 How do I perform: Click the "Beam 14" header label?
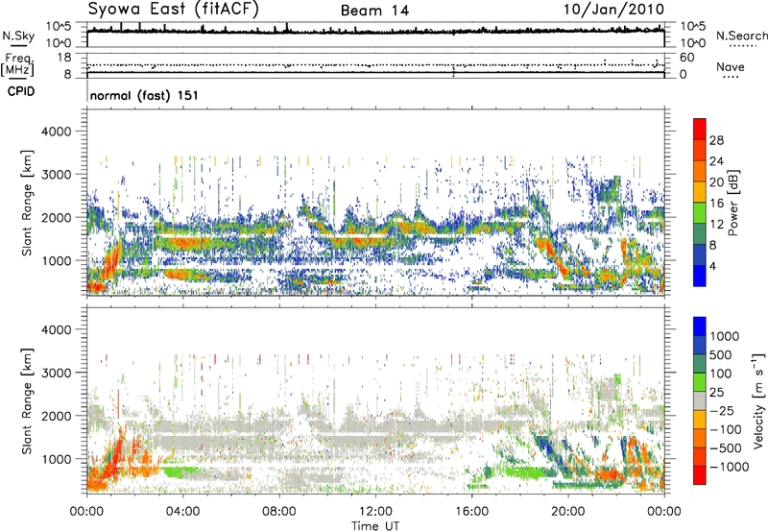[x=374, y=11]
